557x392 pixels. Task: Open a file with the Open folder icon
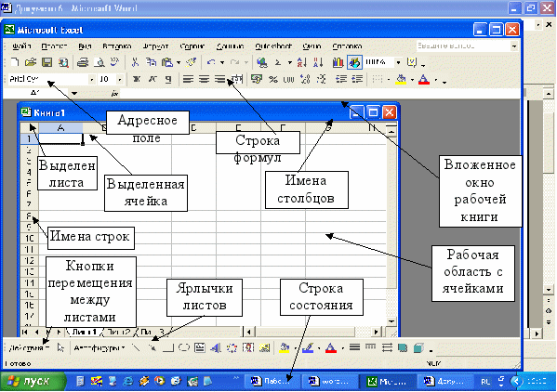[31, 62]
